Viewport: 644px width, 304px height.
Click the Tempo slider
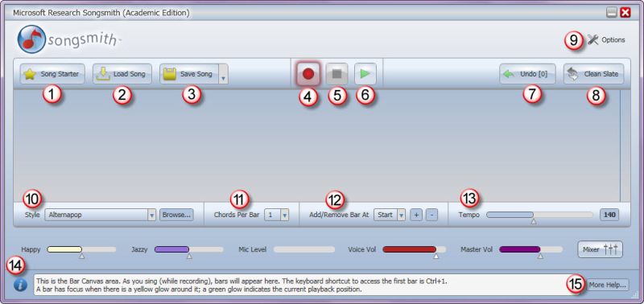point(539,215)
